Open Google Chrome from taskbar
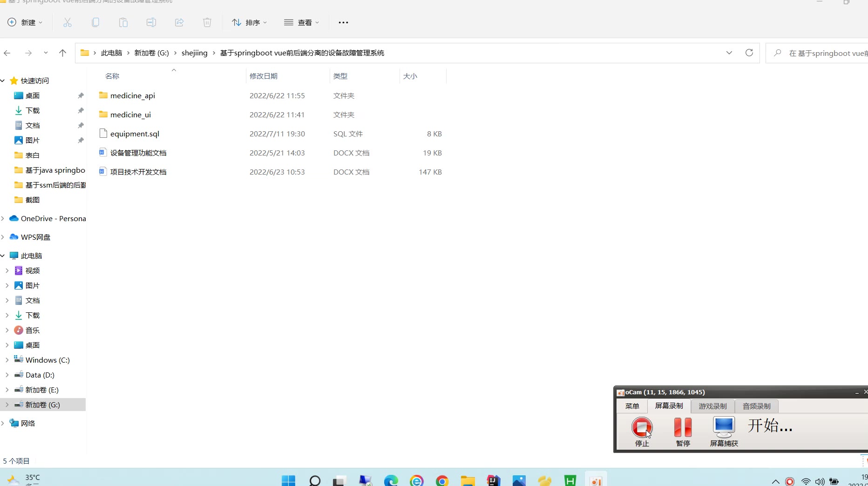Image resolution: width=868 pixels, height=486 pixels. click(442, 480)
